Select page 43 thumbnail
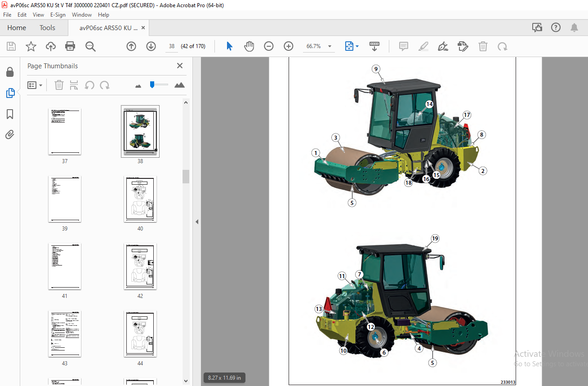 (65, 334)
